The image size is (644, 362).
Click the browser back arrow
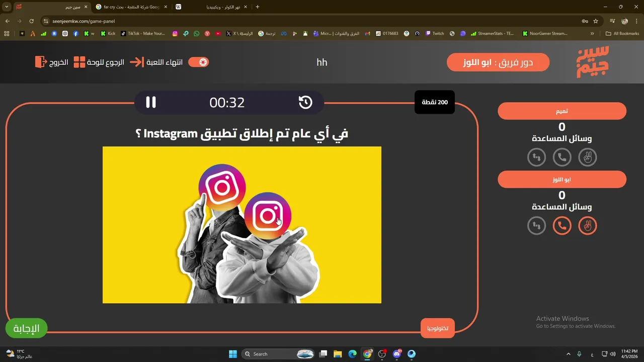point(7,21)
